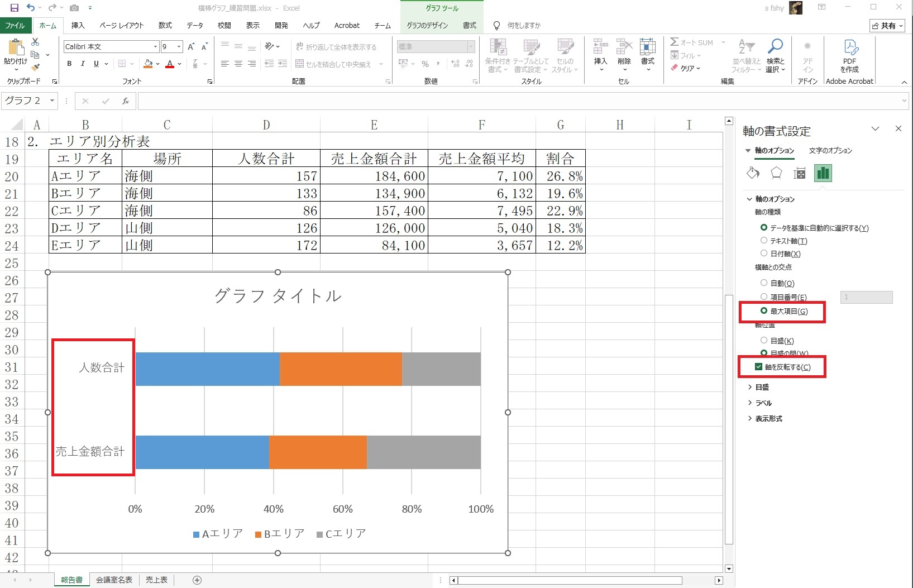
Task: Select the 目盛 axis position radio button
Action: click(764, 341)
